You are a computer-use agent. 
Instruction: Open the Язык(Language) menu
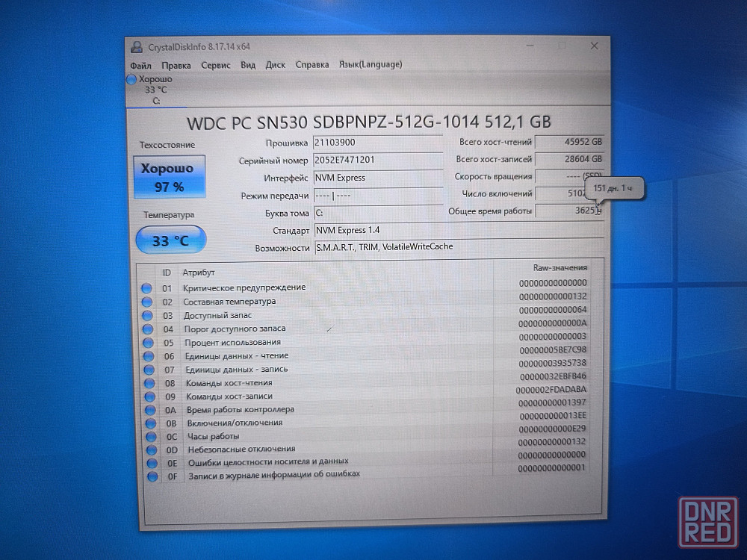coord(371,63)
